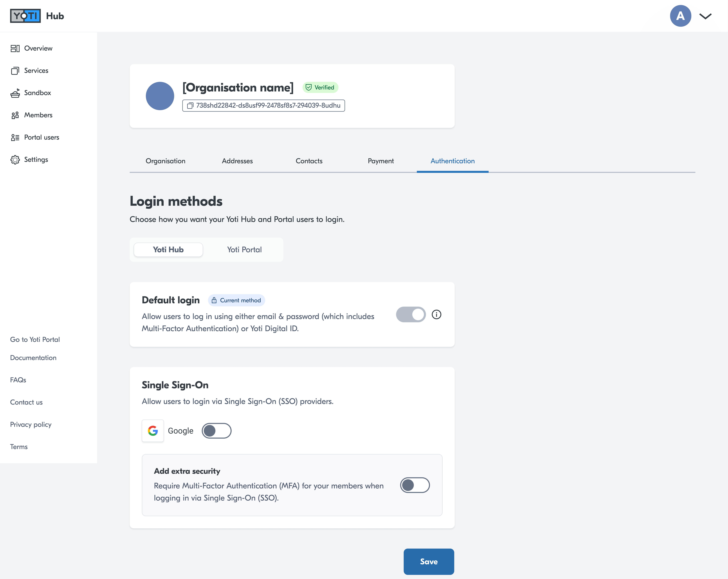Screen dimensions: 728x579
Task: Copy the organisation ID using copy icon
Action: pyautogui.click(x=190, y=106)
